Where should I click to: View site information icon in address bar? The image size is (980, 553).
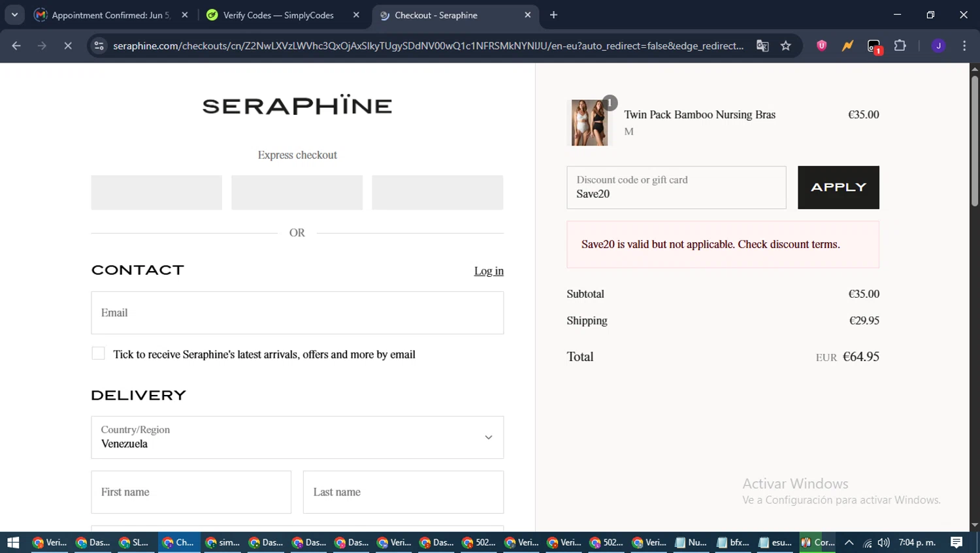(x=99, y=46)
